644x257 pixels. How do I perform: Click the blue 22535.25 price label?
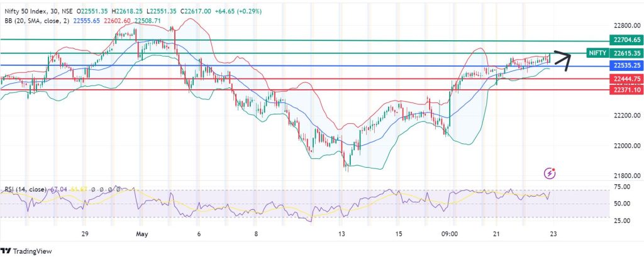[x=627, y=65]
